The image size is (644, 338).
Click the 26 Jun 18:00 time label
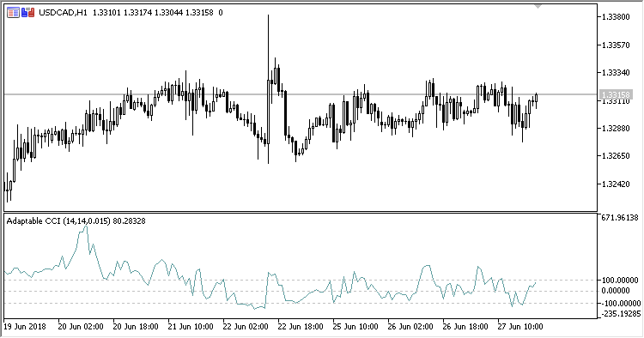click(465, 327)
